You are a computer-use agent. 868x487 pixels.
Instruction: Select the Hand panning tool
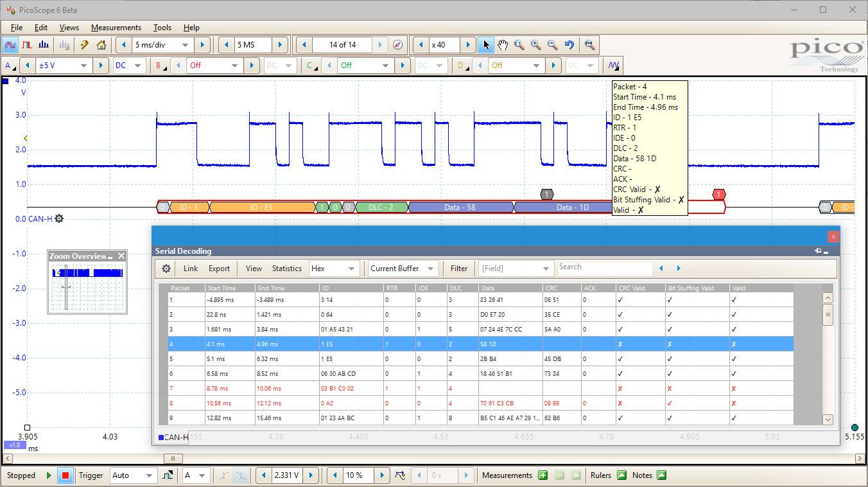point(503,45)
